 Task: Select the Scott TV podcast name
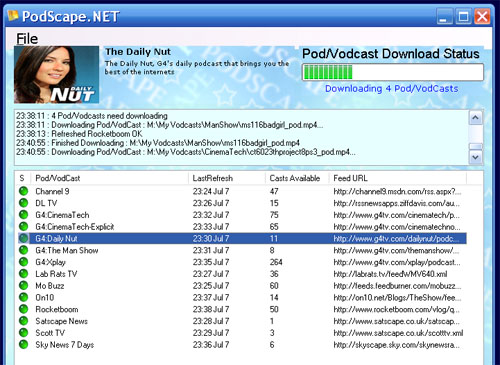click(50, 333)
